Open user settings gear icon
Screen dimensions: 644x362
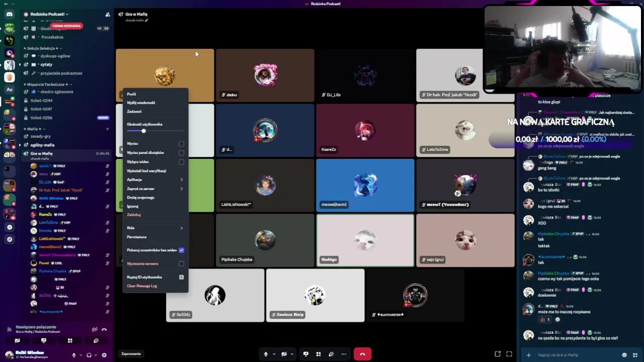pyautogui.click(x=104, y=355)
